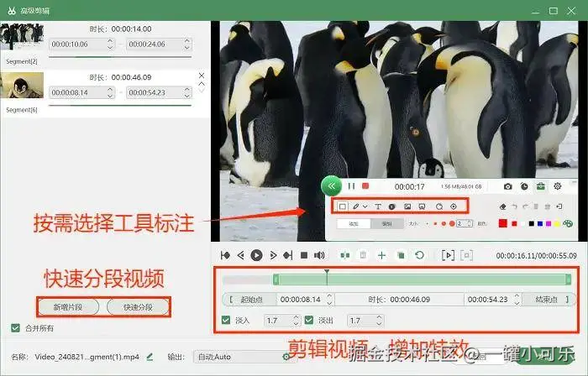This screenshot has height=376, width=588.
Task: Stop video playback with the square button
Action: (304, 255)
